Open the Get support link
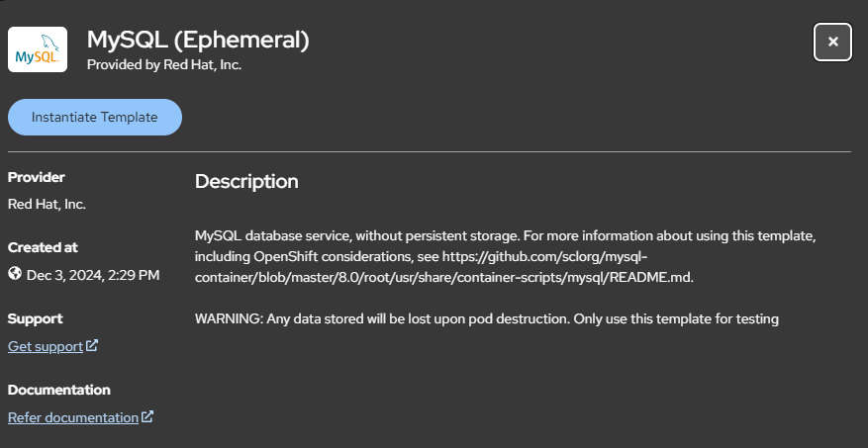868x448 pixels. click(46, 347)
